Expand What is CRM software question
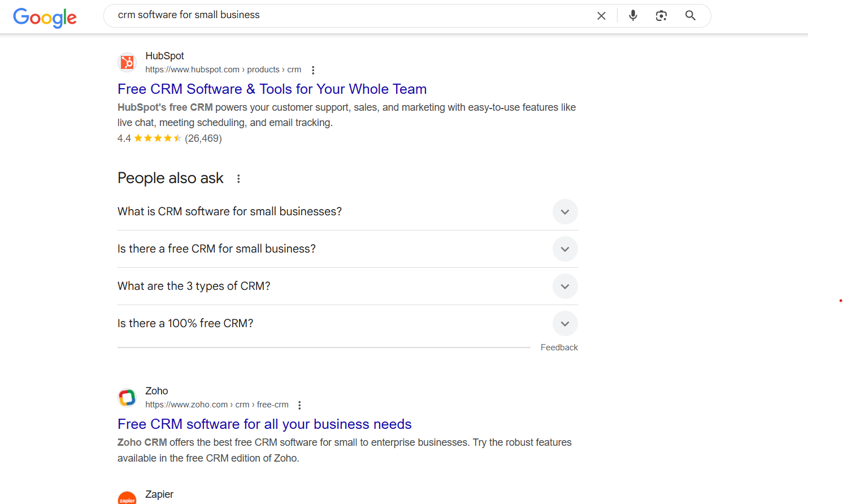Viewport: 843px width, 504px height. (347, 212)
